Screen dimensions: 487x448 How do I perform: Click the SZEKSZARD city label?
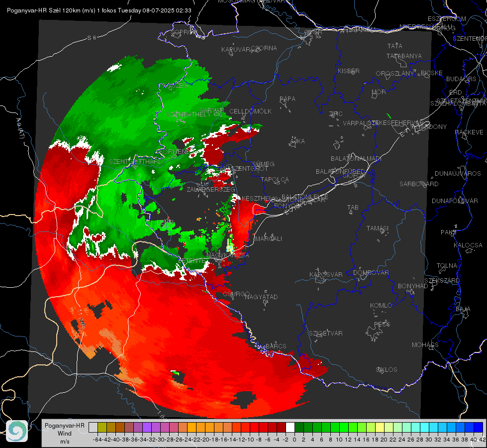[x=442, y=281]
